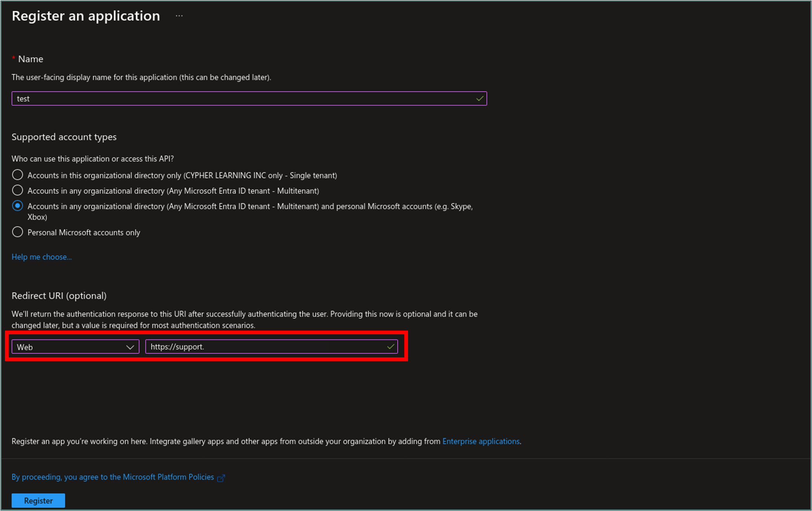The width and height of the screenshot is (812, 511).
Task: Select Single tenant accounts radio option
Action: click(x=17, y=175)
